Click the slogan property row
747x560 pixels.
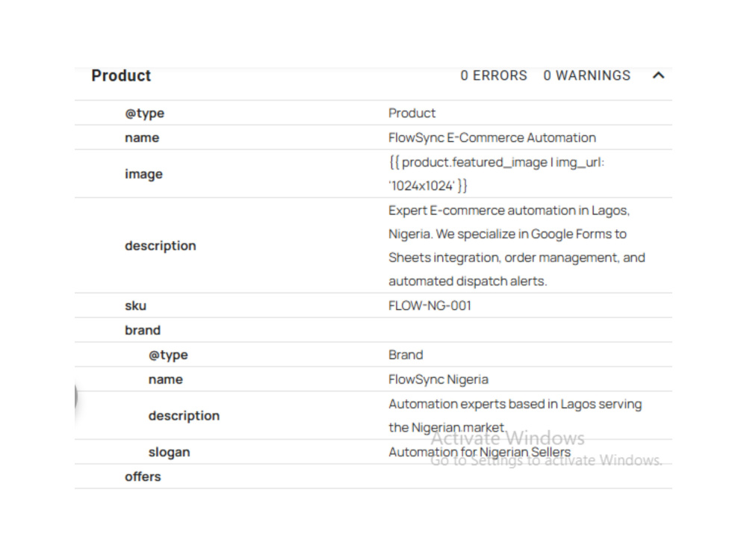[x=373, y=452]
